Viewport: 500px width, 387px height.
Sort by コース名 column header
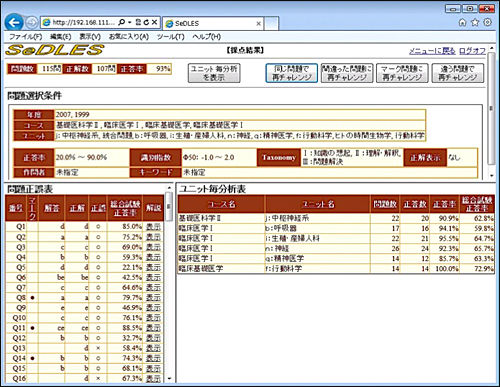click(221, 204)
